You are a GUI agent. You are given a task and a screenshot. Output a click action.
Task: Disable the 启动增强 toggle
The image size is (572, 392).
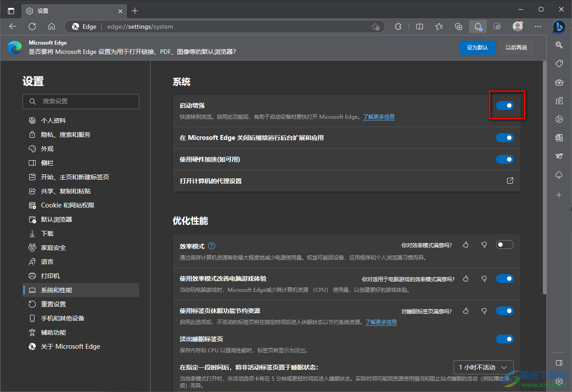coord(505,106)
